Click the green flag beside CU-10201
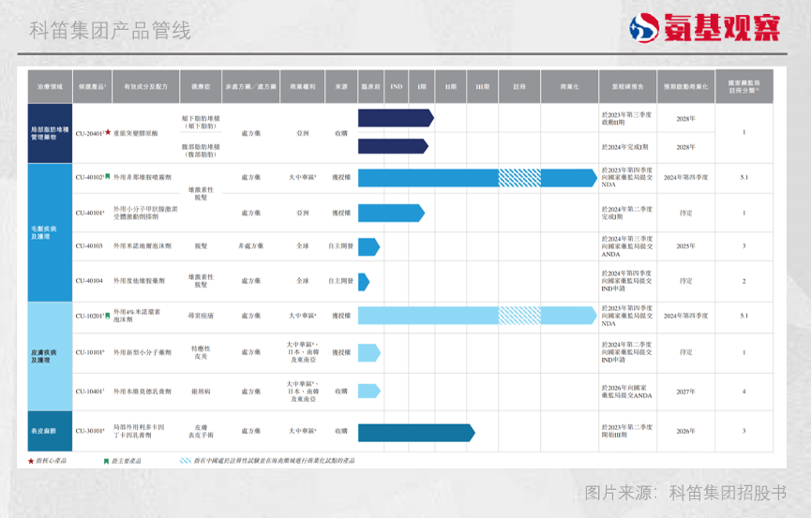Screen dimensions: 812x519 pyautogui.click(x=108, y=315)
